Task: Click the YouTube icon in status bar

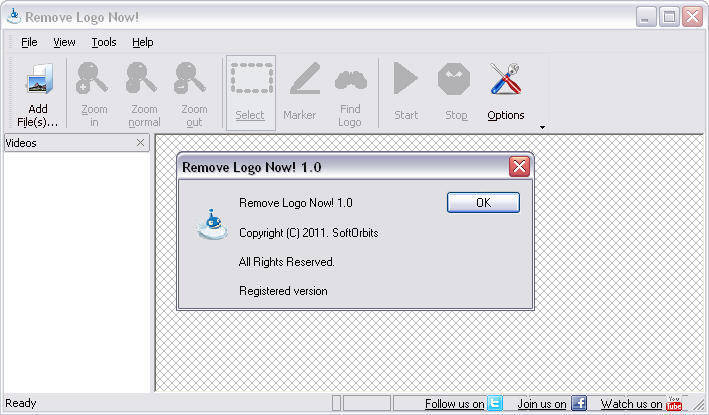Action: 674,404
